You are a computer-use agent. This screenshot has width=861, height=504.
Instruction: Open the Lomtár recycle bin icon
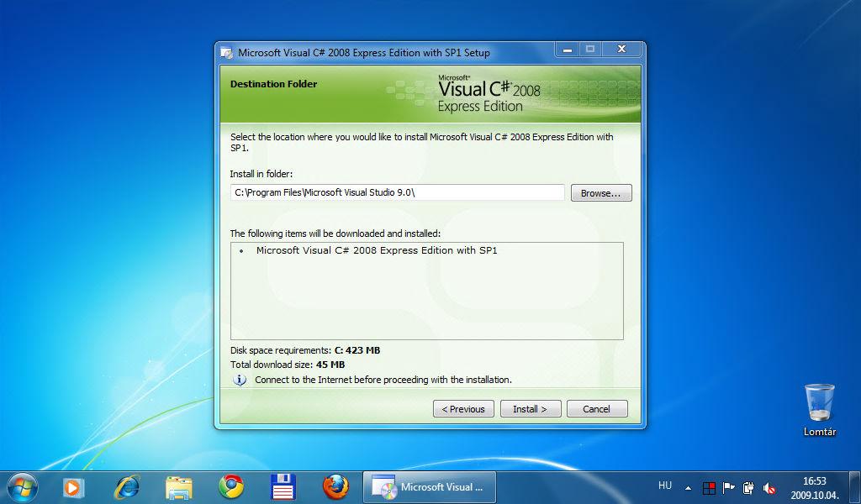coord(820,410)
